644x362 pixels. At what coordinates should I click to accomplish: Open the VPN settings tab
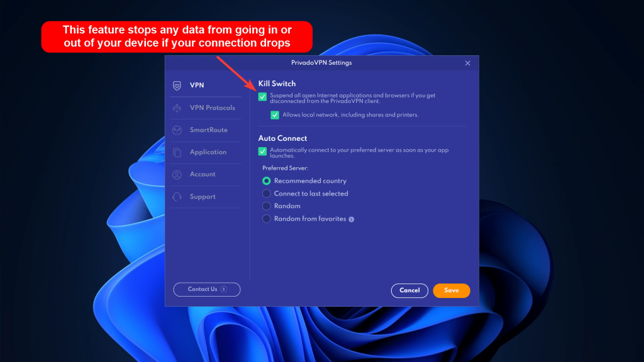click(x=206, y=85)
